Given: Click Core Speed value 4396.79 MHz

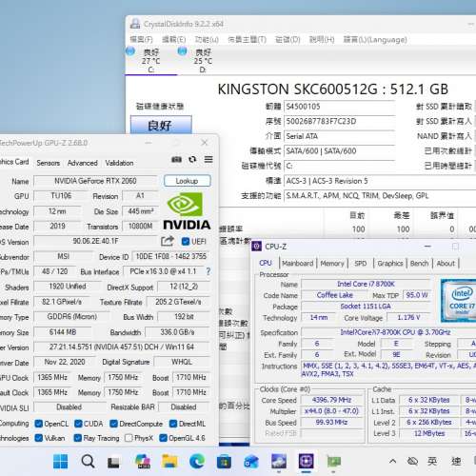Looking at the screenshot, I should [331, 400].
